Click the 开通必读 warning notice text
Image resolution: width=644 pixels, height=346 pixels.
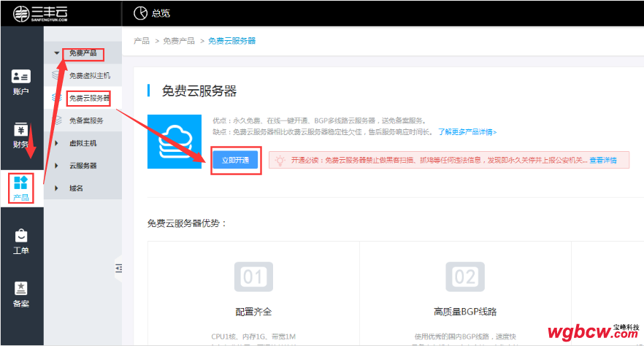[x=440, y=160]
